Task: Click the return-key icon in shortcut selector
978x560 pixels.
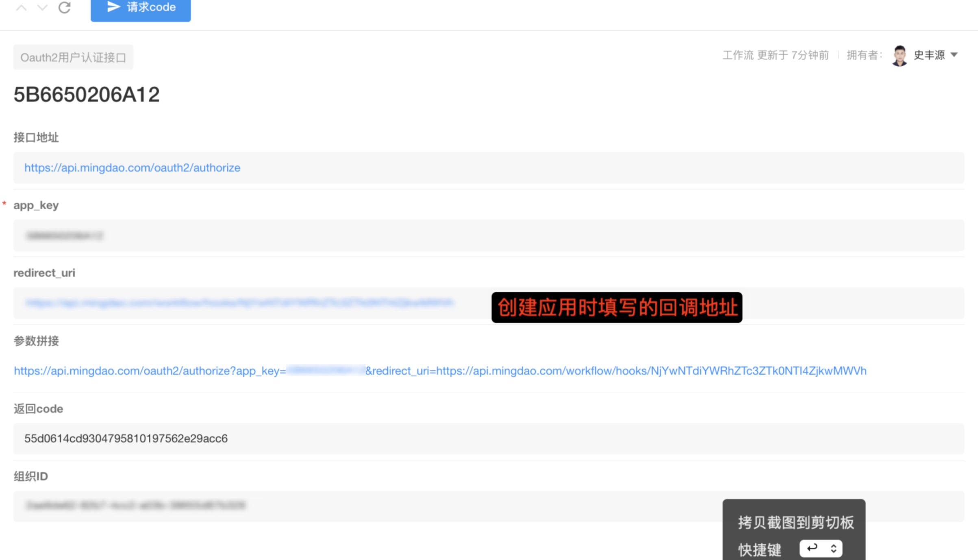Action: coord(812,548)
